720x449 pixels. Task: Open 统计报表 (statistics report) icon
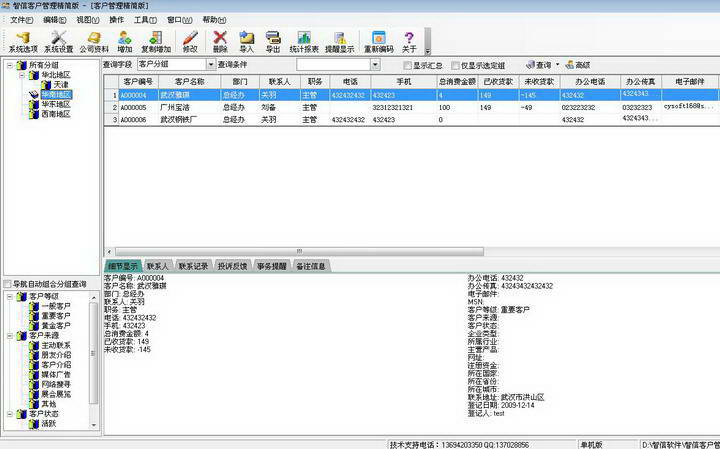tap(304, 42)
